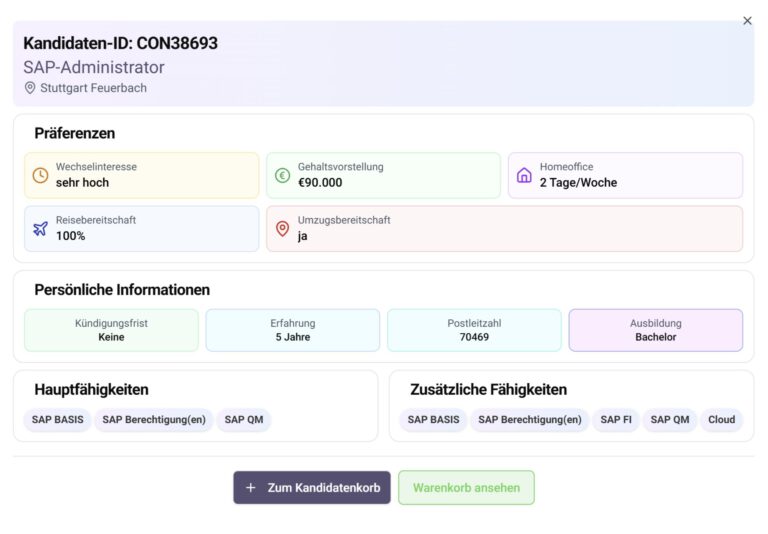The width and height of the screenshot is (768, 534).
Task: Click the airplane icon for Reisebereitschaft
Action: coord(40,228)
